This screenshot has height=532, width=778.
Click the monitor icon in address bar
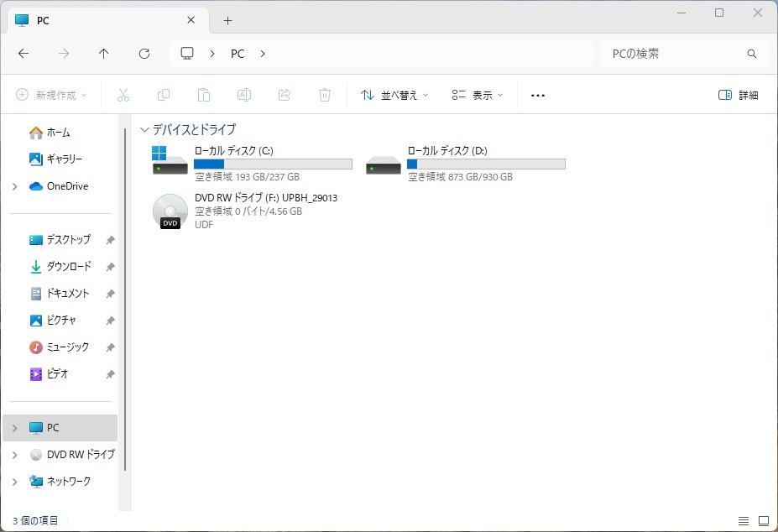[187, 54]
